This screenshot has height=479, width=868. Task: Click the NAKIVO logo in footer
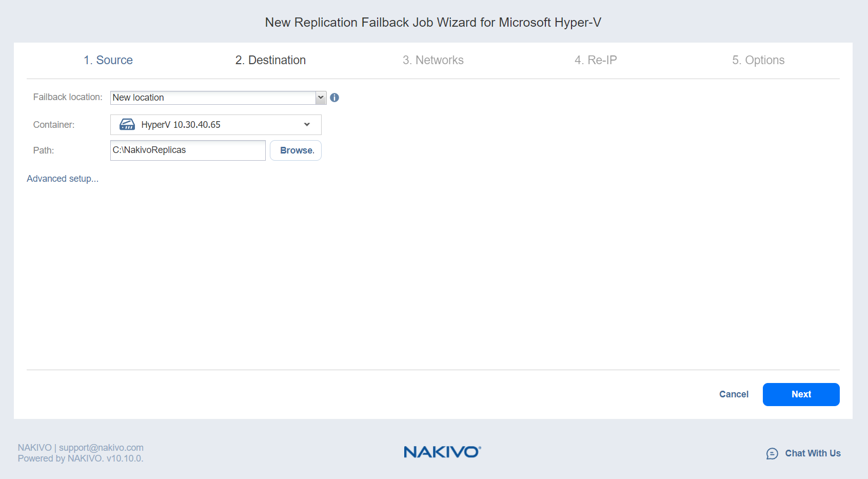[442, 452]
